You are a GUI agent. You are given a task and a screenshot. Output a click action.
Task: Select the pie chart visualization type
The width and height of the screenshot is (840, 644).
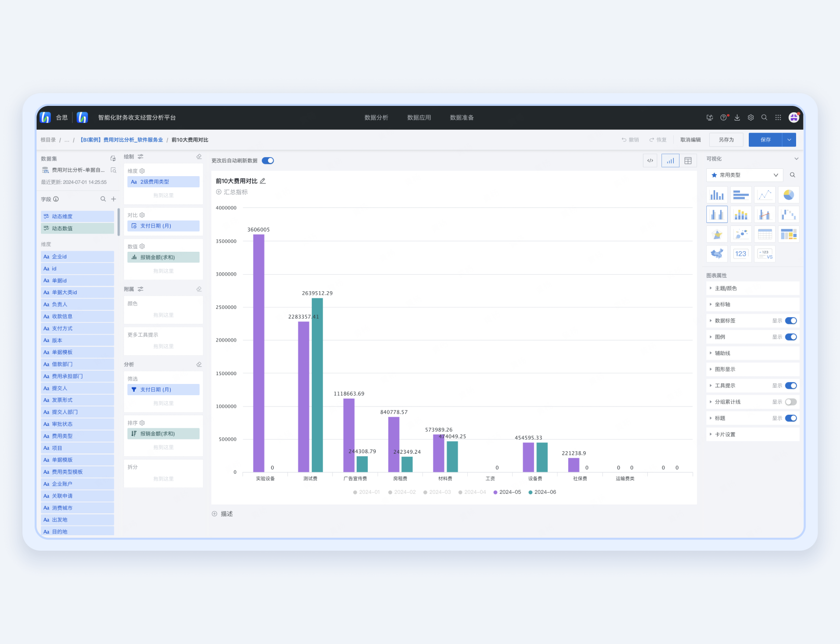[x=788, y=195]
